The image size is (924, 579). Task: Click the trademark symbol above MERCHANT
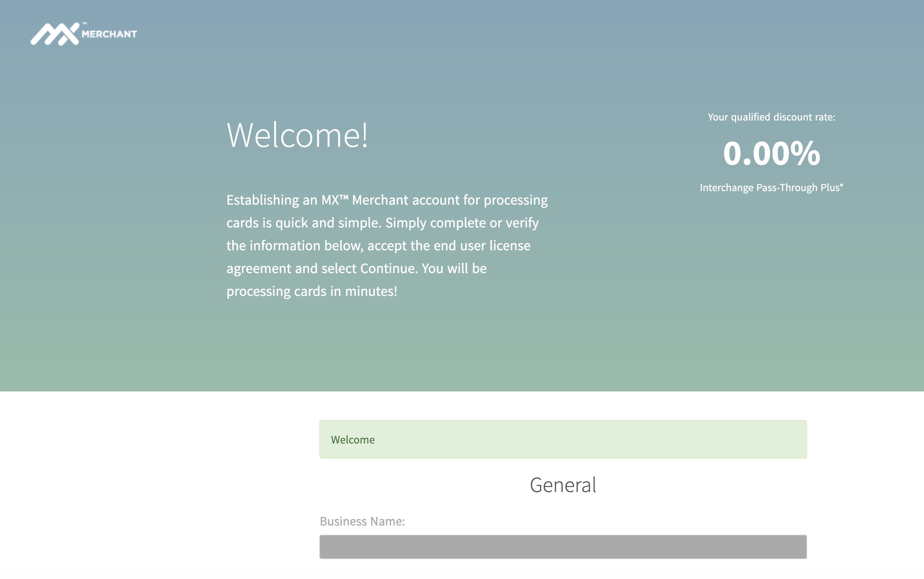[84, 24]
